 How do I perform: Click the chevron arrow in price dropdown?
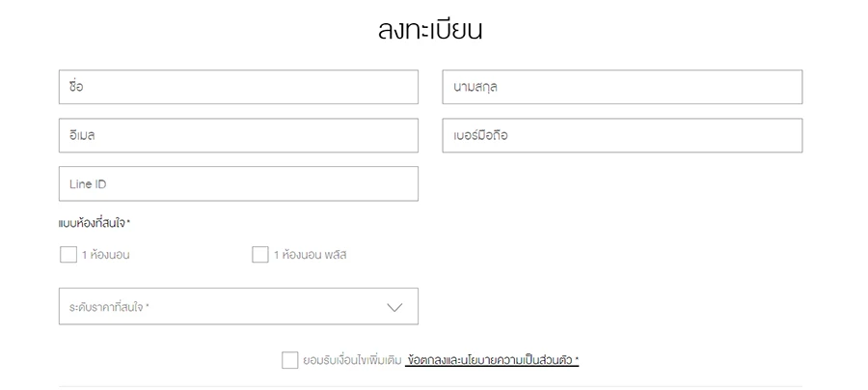point(394,307)
